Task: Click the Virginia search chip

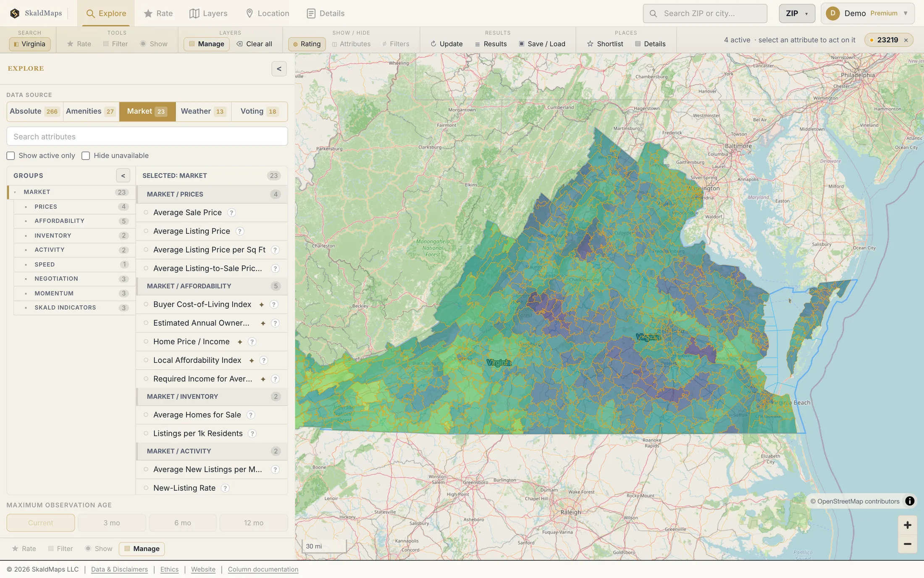Action: point(30,44)
